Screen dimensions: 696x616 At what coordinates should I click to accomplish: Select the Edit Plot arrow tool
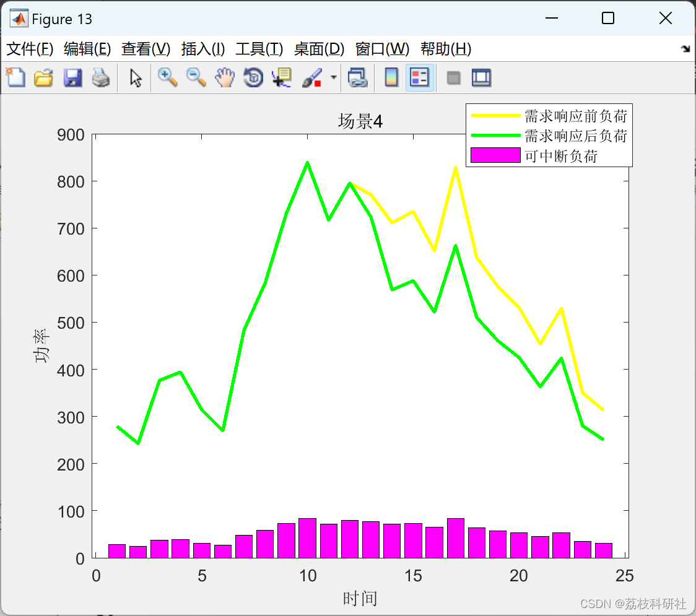(136, 78)
